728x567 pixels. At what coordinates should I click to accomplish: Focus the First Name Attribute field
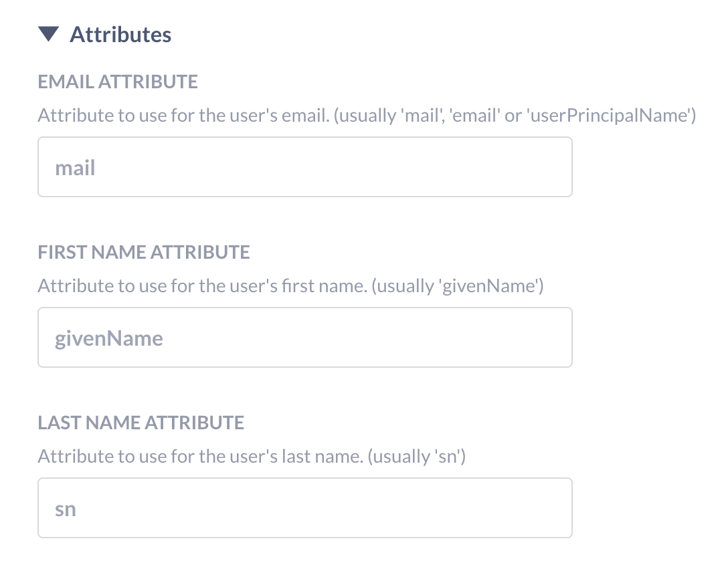pyautogui.click(x=304, y=337)
